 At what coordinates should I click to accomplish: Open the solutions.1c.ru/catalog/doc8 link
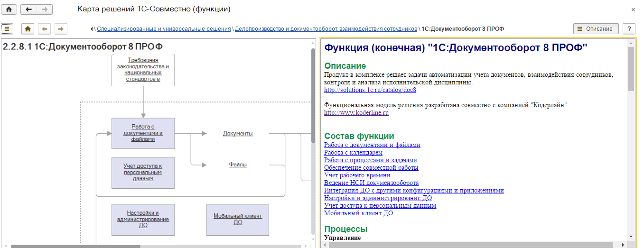(370, 90)
